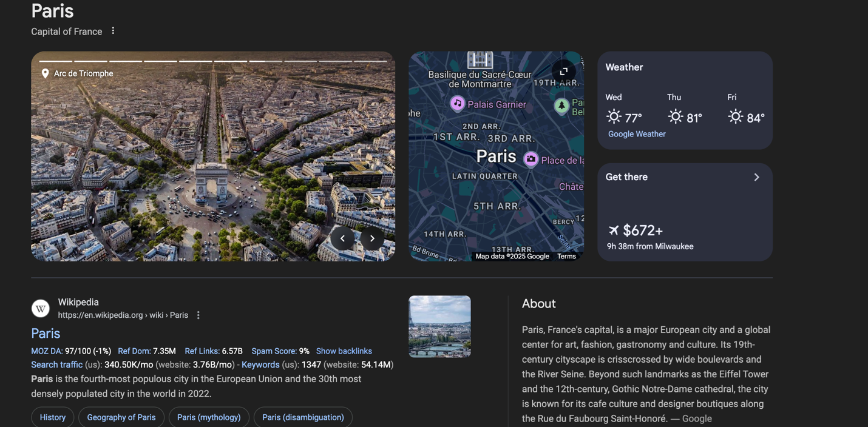Select the Palais Garnier music note map pin
This screenshot has height=427, width=868.
[457, 104]
